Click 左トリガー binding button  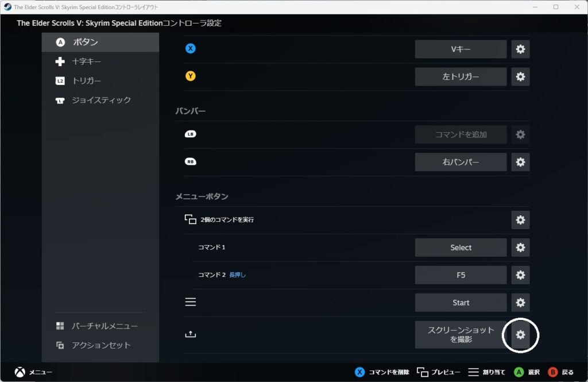coord(461,76)
